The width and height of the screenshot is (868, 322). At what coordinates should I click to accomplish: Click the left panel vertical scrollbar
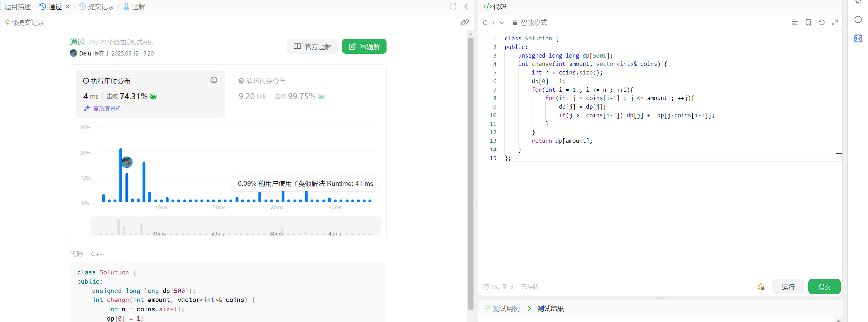click(470, 174)
